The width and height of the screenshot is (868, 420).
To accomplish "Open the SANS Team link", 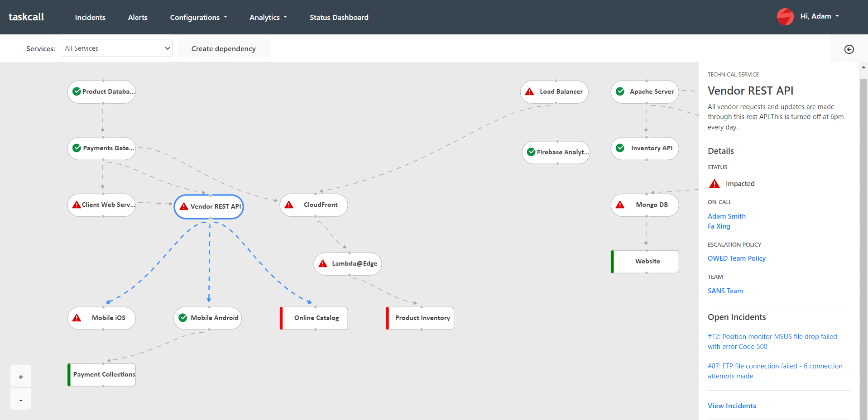I will point(725,291).
